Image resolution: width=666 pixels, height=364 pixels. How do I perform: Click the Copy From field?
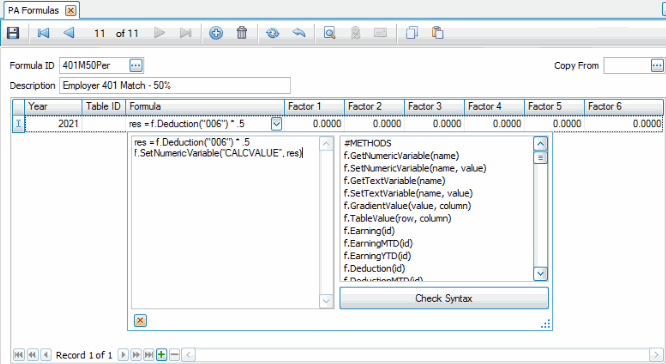(x=627, y=65)
